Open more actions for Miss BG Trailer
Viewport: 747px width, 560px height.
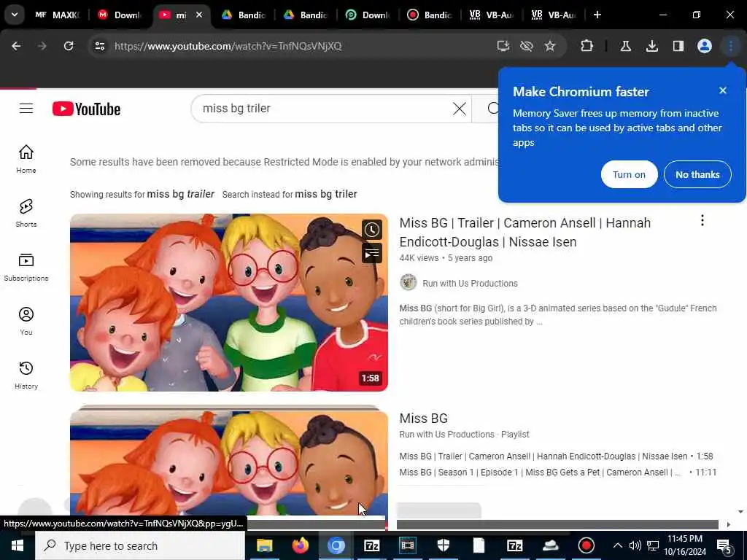click(703, 220)
